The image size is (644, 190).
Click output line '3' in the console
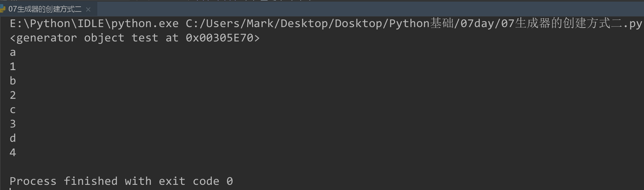[12, 124]
